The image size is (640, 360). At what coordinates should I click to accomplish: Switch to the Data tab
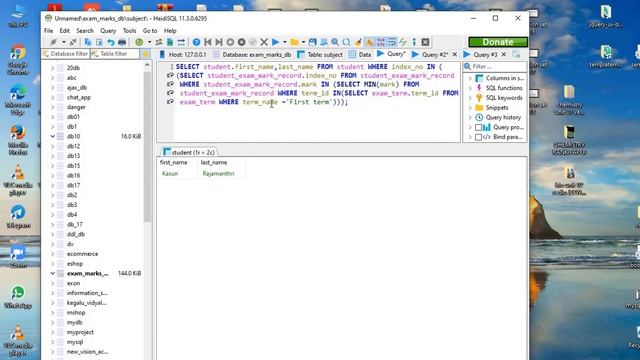361,54
